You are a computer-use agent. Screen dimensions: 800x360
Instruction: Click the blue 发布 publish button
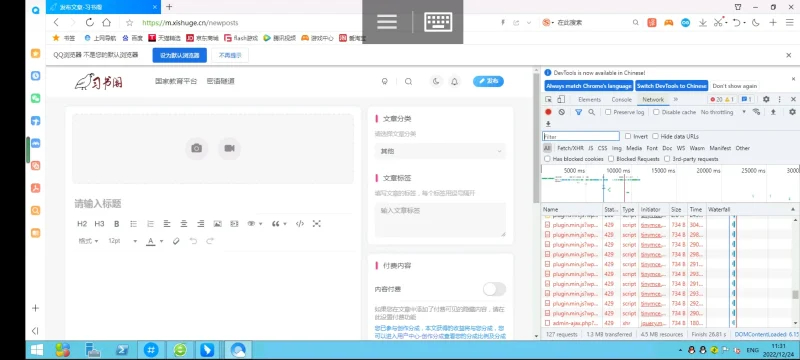[488, 82]
